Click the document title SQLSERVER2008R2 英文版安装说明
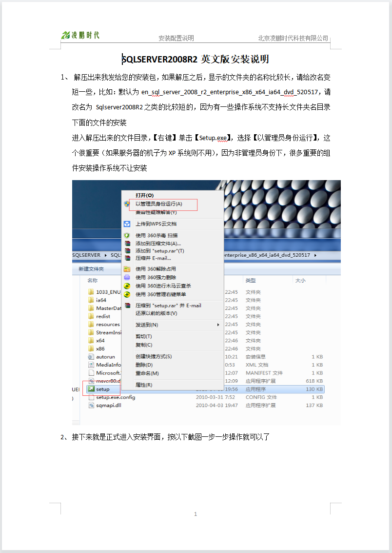Image resolution: width=392 pixels, height=553 pixels. pos(196,59)
